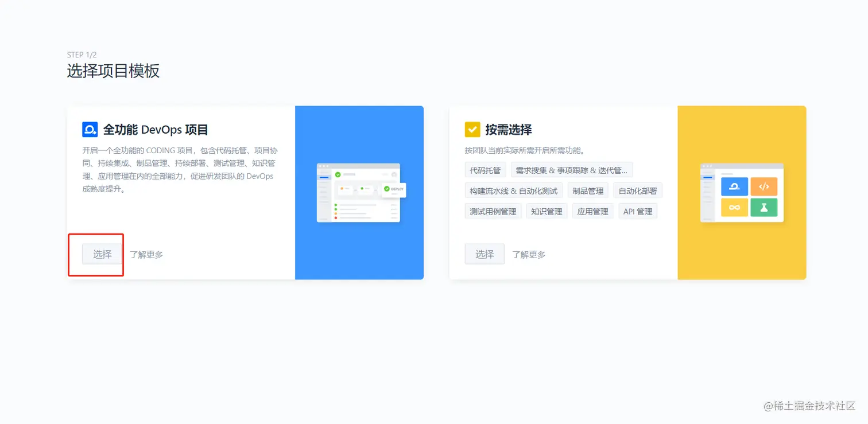Click the blue tile icon in illustration
The width and height of the screenshot is (868, 424).
tap(734, 186)
